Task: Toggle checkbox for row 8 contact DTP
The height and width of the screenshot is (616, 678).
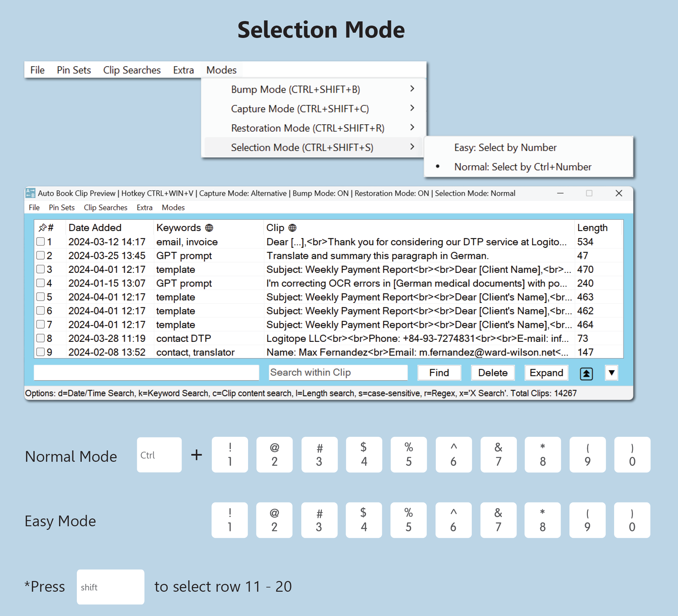Action: [41, 338]
